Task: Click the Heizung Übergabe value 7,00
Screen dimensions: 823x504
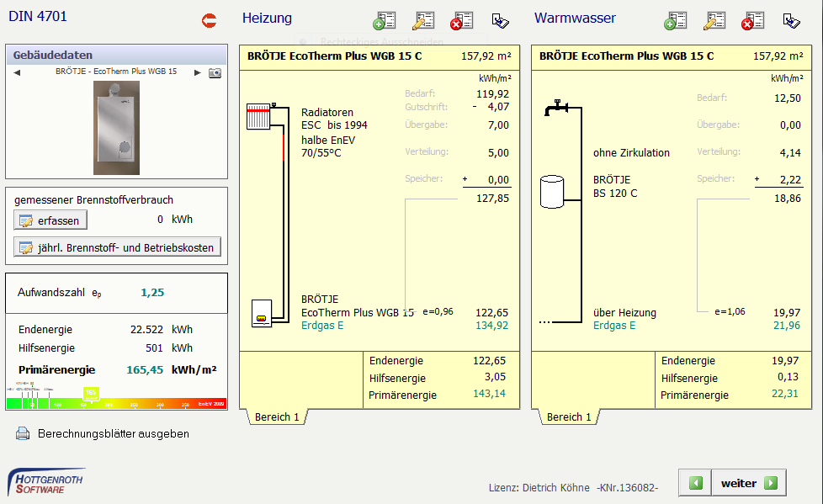Action: (x=498, y=125)
